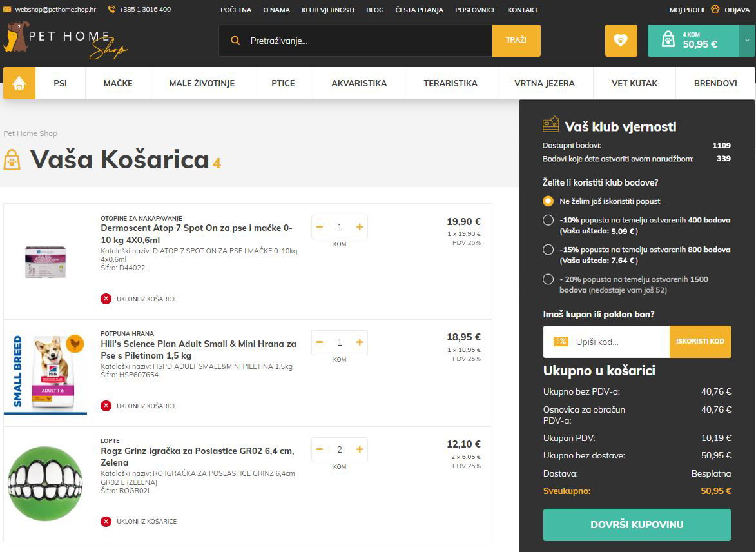
Task: Click the paw icon beside Moj Profil
Action: tap(715, 9)
